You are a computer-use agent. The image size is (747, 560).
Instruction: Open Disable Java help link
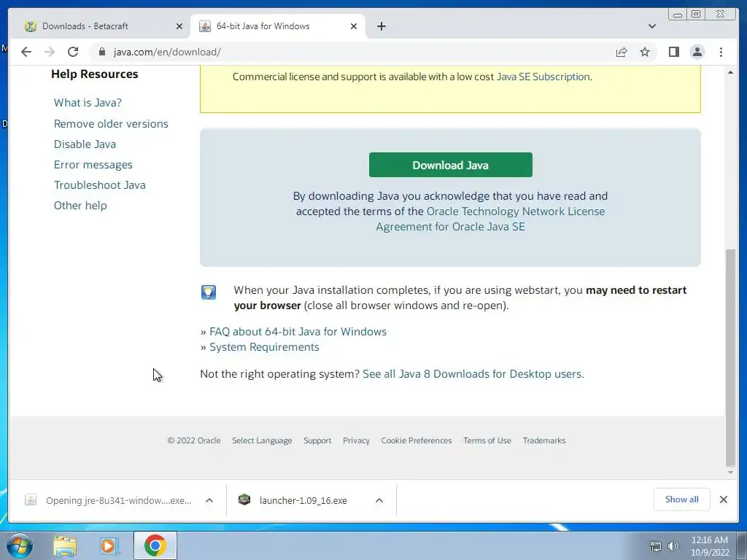pos(85,144)
